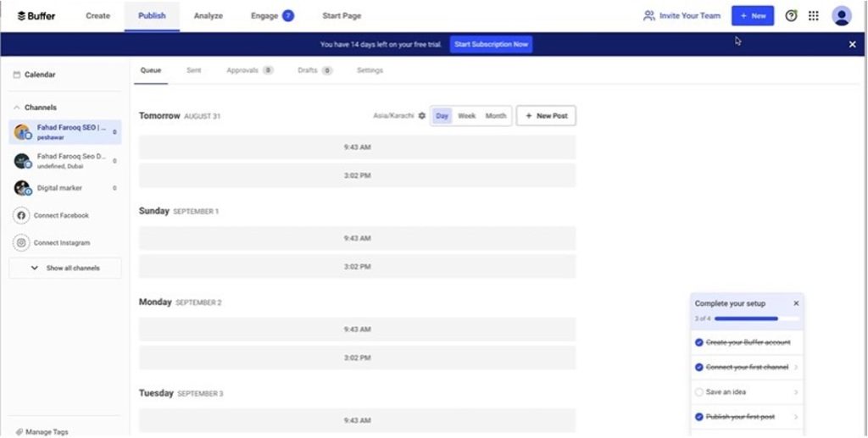868x438 pixels.
Task: Click the Invite Your Team people icon
Action: tap(648, 16)
